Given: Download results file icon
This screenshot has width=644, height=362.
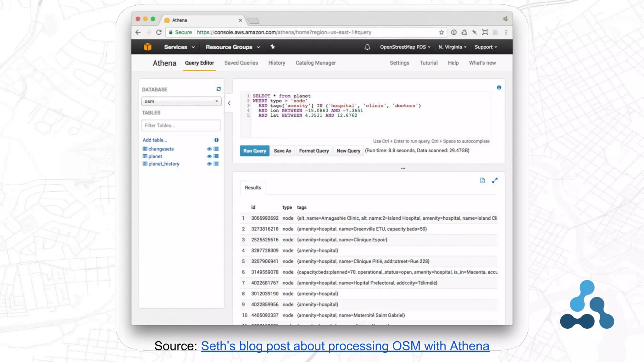Looking at the screenshot, I should [x=482, y=180].
